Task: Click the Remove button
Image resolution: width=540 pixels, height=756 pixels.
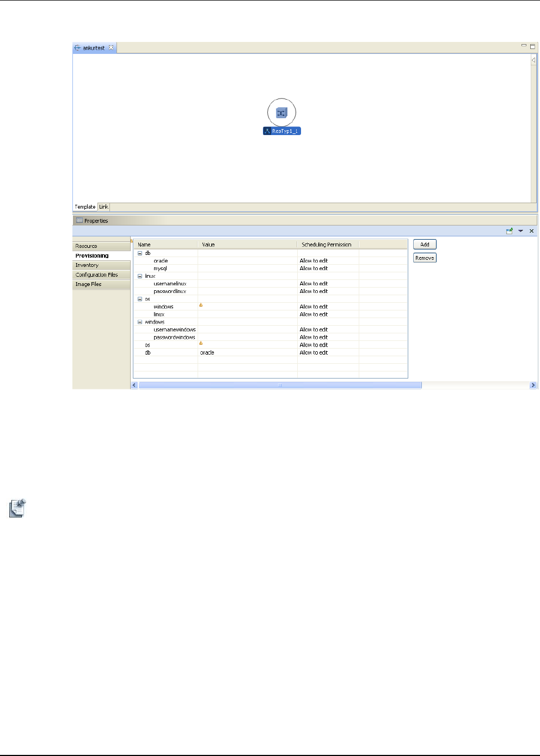Action: pyautogui.click(x=425, y=258)
